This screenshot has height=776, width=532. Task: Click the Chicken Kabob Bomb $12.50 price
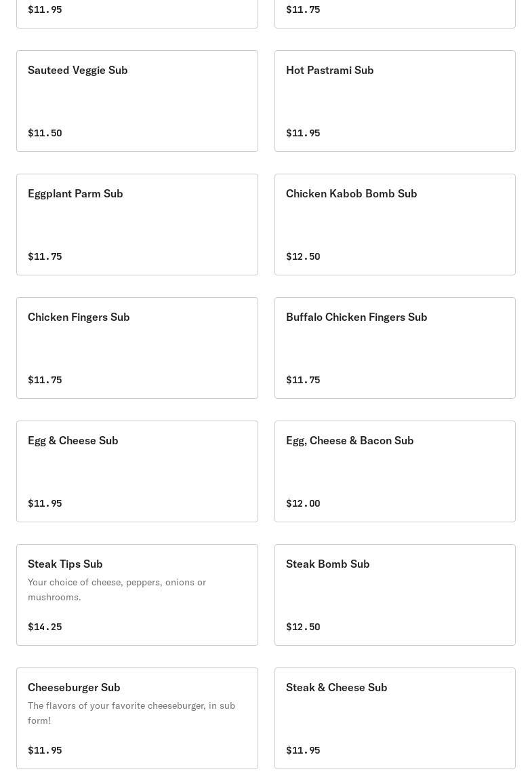pyautogui.click(x=303, y=256)
